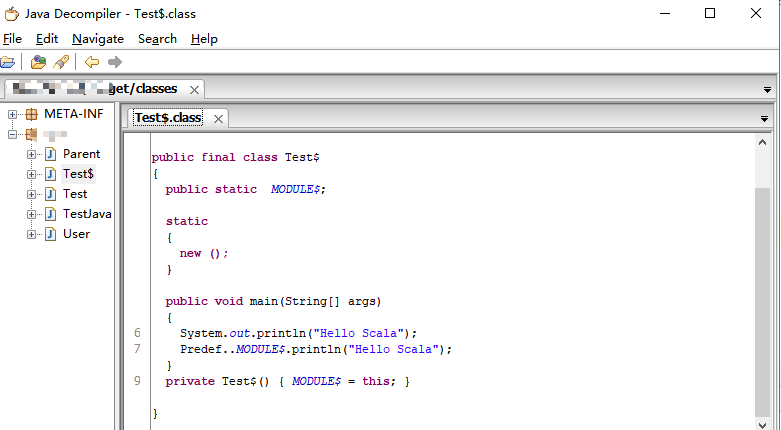The height and width of the screenshot is (430, 781).
Task: Click the 'public final class Test$' line
Action: click(236, 157)
